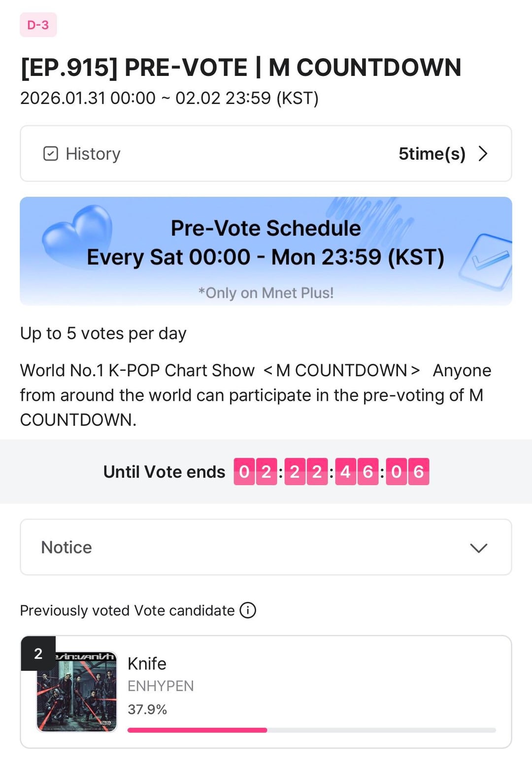Expand the Notice section chevron
Image resolution: width=532 pixels, height=769 pixels.
[x=478, y=548]
